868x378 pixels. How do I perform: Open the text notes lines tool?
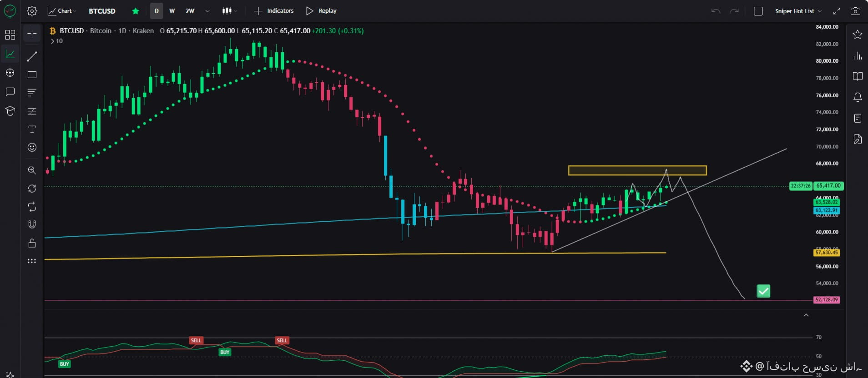[x=32, y=93]
